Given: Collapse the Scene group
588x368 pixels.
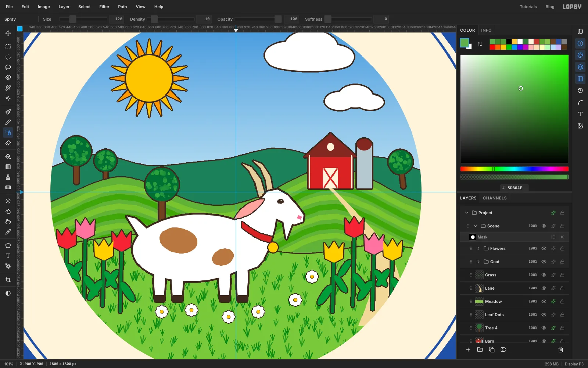Looking at the screenshot, I should (476, 226).
